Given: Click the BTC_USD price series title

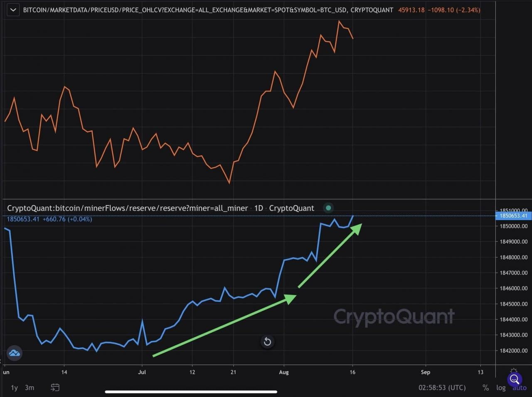Looking at the screenshot, I should click(x=208, y=10).
